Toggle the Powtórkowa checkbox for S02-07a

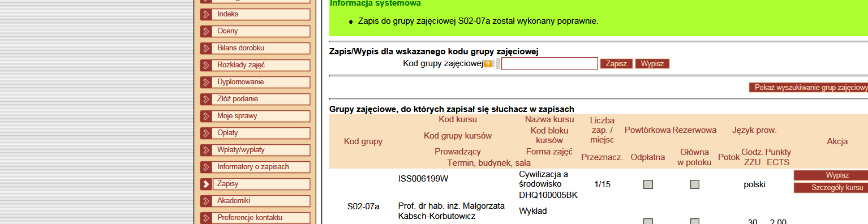648,184
